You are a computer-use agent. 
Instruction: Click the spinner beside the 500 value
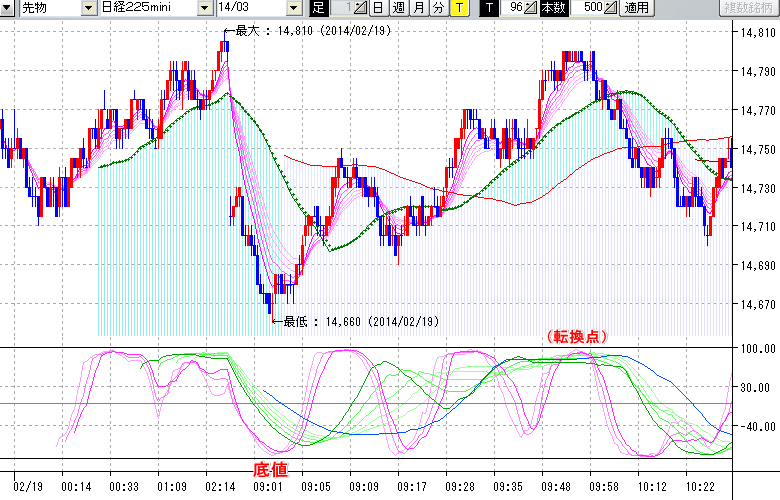point(611,8)
